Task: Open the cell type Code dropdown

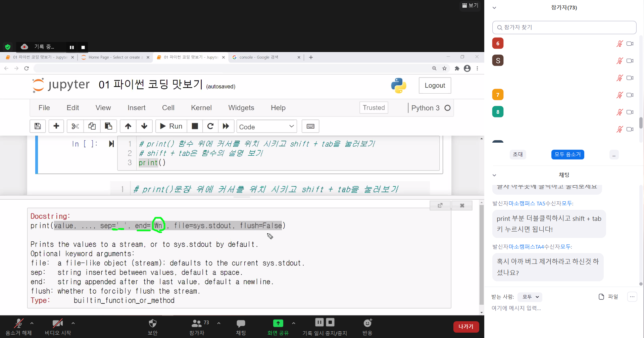Action: tap(266, 127)
